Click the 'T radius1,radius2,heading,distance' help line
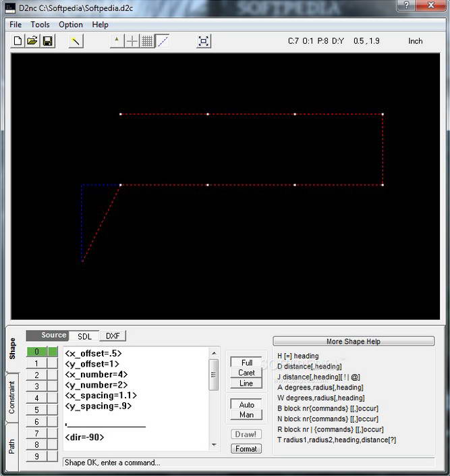Screen dimensions: 450x476 pos(337,440)
